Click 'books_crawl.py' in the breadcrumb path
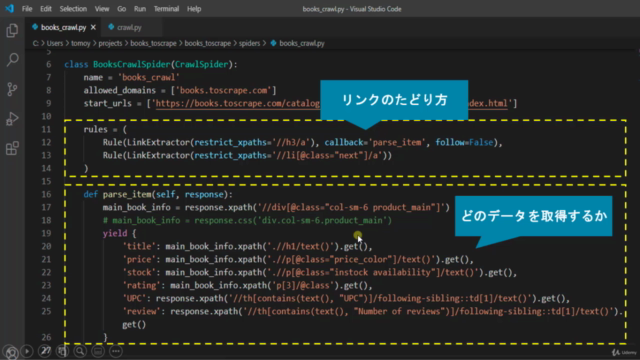Viewport: 640px width, 360px height. 302,43
